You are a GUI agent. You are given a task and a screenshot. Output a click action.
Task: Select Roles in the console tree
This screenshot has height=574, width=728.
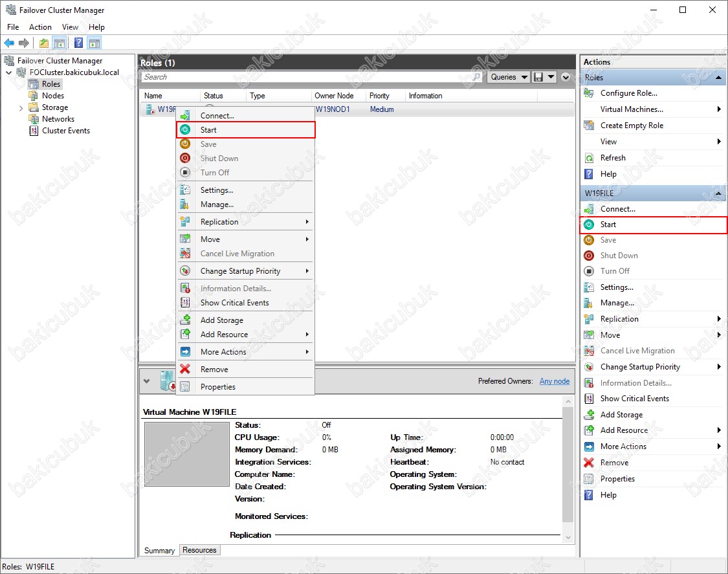[51, 84]
